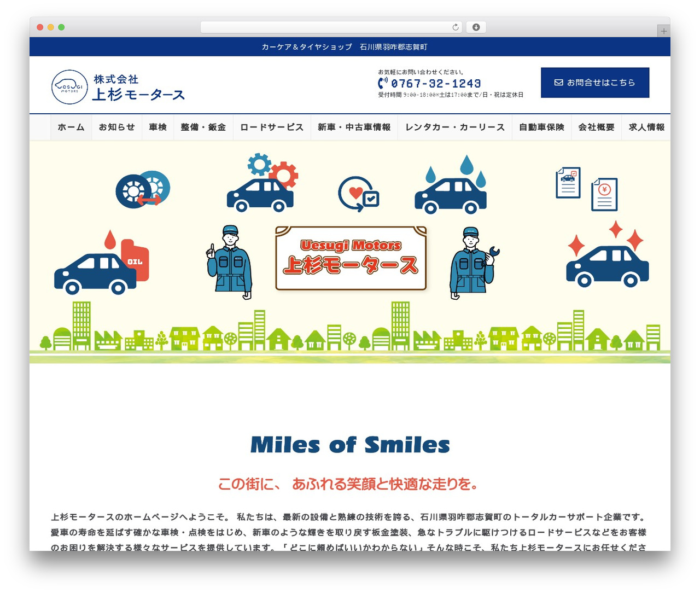
Task: Open a new browser tab with plus
Action: click(x=663, y=31)
